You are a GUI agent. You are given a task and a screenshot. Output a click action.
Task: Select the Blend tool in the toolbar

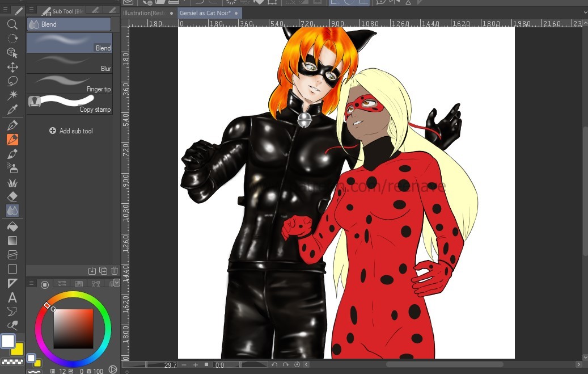tap(12, 211)
